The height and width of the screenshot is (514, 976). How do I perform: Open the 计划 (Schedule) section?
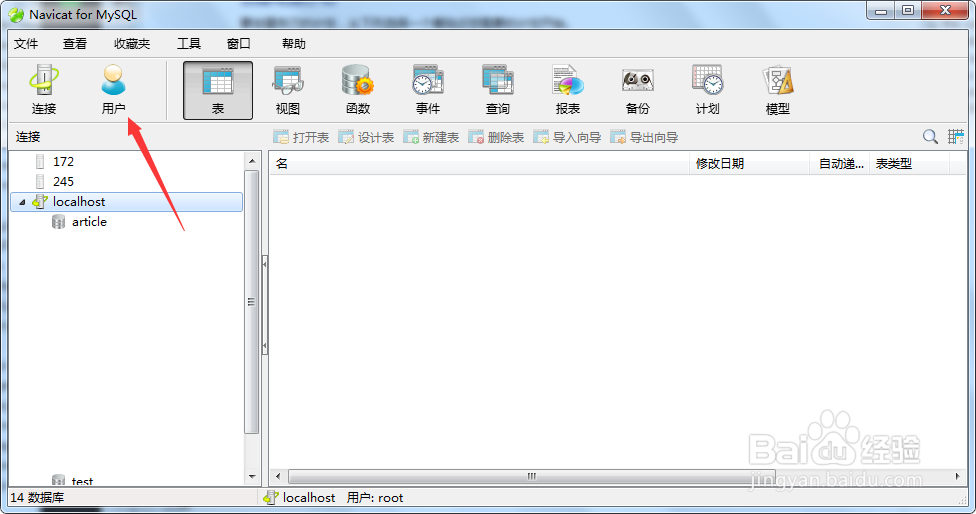click(x=708, y=90)
